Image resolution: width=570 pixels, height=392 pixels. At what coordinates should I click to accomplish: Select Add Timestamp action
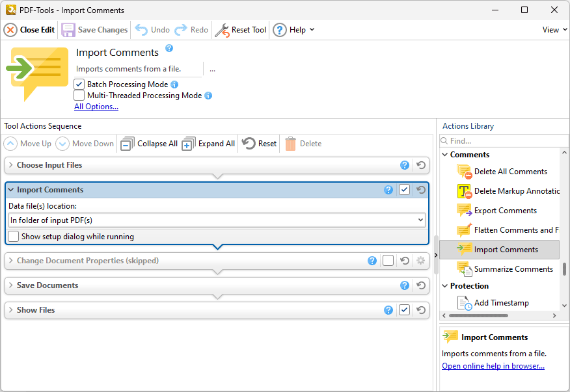(493, 303)
